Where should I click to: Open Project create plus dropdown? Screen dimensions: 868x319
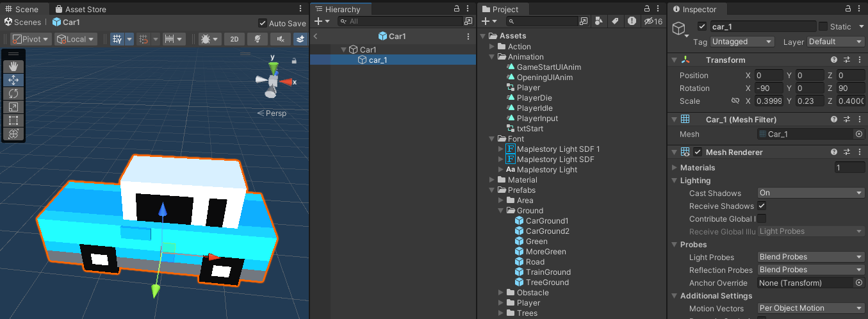[489, 21]
